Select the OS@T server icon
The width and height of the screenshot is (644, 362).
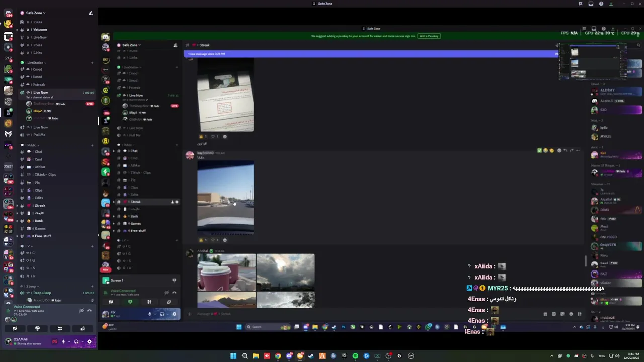(x=8, y=166)
